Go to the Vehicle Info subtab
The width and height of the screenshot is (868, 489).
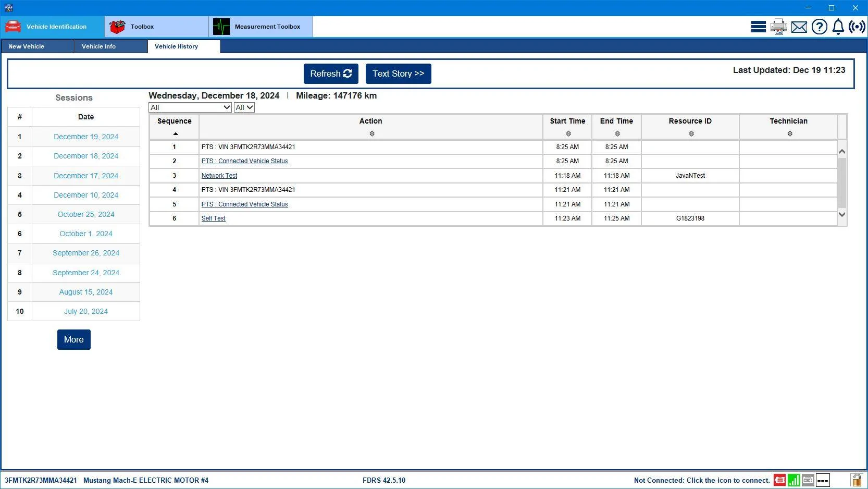[111, 46]
